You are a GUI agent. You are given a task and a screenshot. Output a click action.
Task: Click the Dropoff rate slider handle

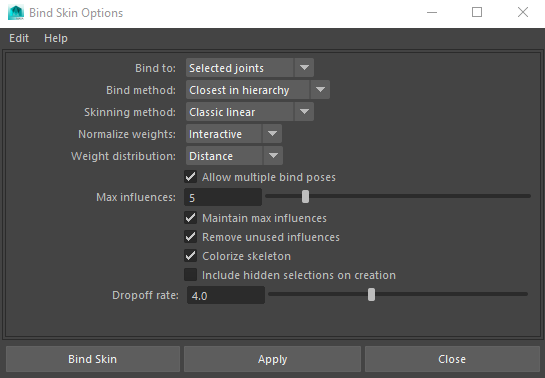(372, 295)
